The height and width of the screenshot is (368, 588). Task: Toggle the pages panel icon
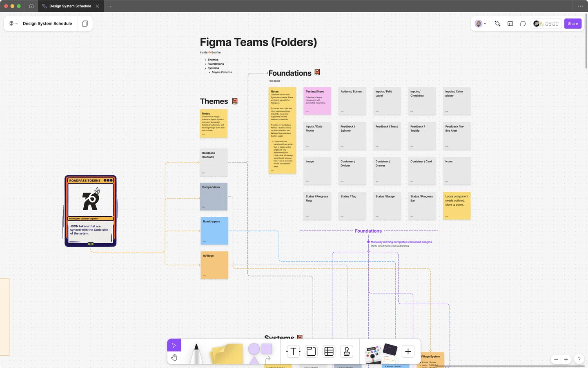[85, 24]
